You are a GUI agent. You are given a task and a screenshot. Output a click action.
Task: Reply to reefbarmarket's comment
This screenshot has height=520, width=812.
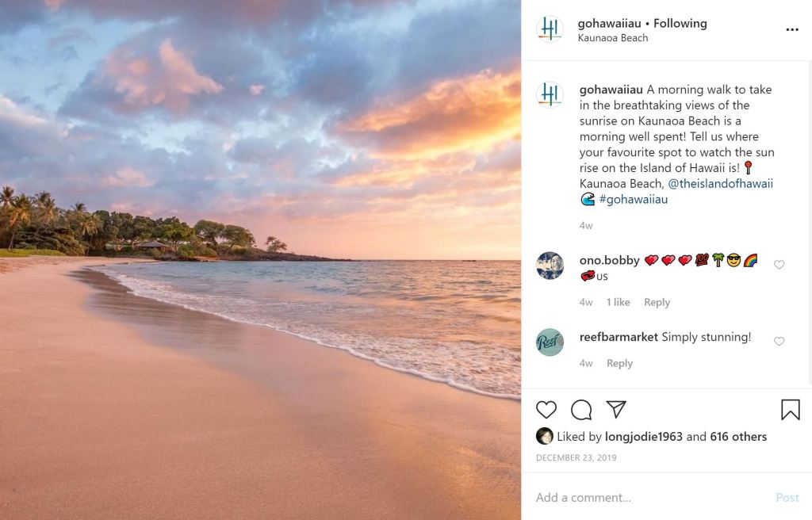tap(619, 363)
